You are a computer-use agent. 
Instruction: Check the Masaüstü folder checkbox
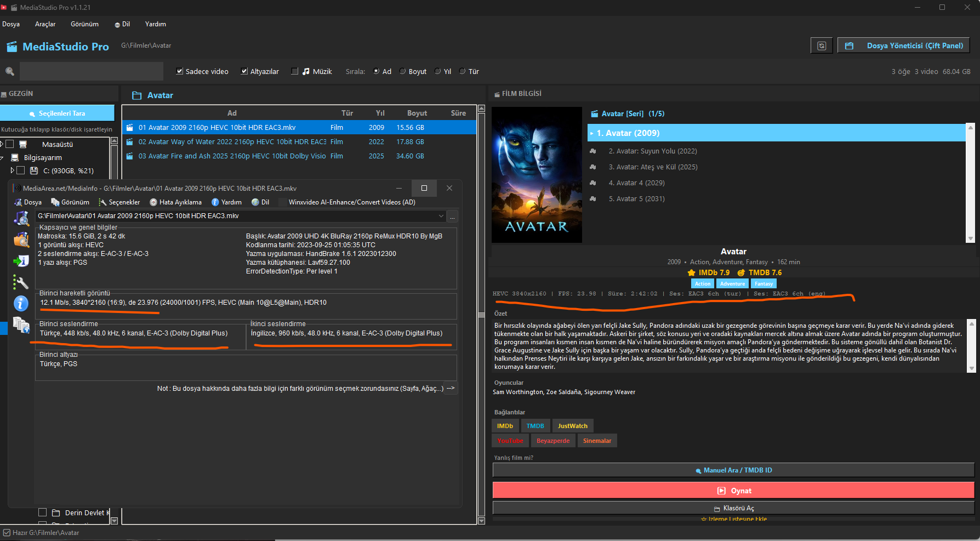point(9,144)
